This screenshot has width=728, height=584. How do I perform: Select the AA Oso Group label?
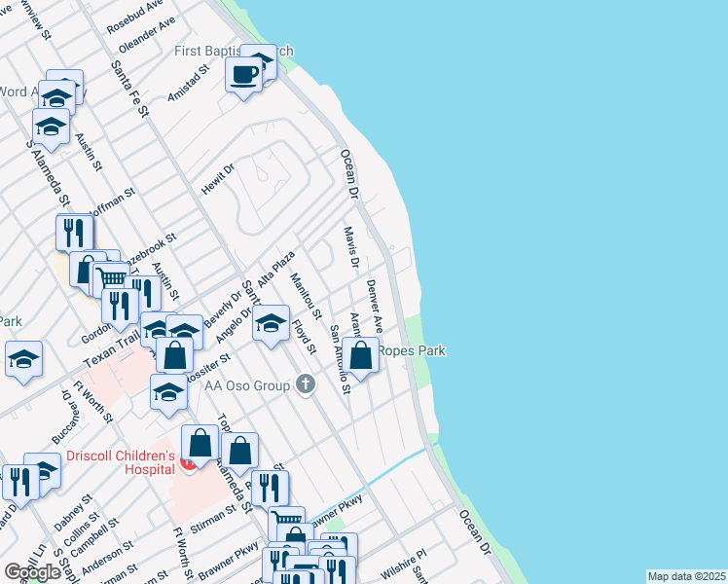(247, 385)
